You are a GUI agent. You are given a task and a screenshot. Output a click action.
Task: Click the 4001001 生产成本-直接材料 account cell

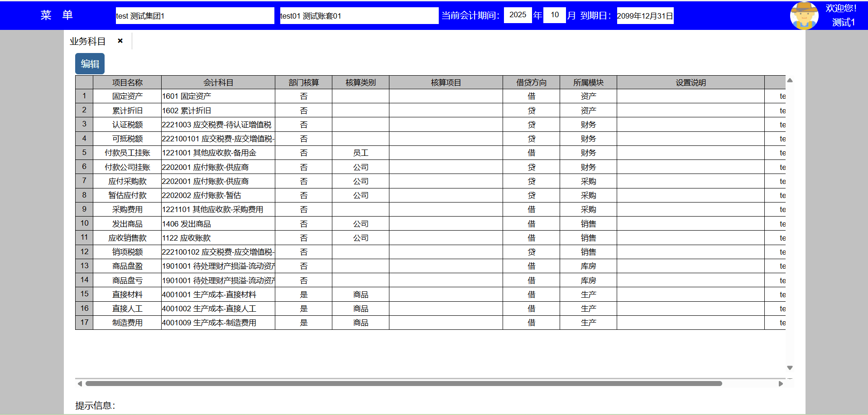[x=218, y=294]
